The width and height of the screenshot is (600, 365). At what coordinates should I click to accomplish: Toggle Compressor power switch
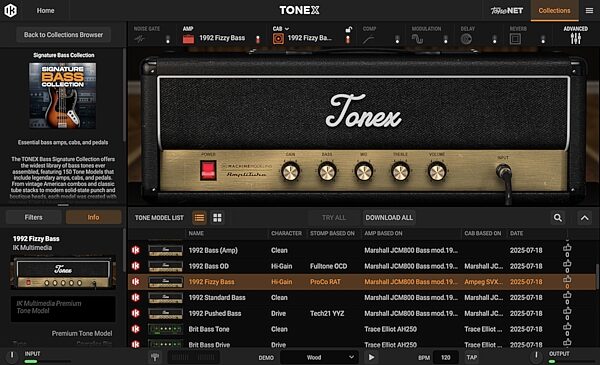click(397, 39)
